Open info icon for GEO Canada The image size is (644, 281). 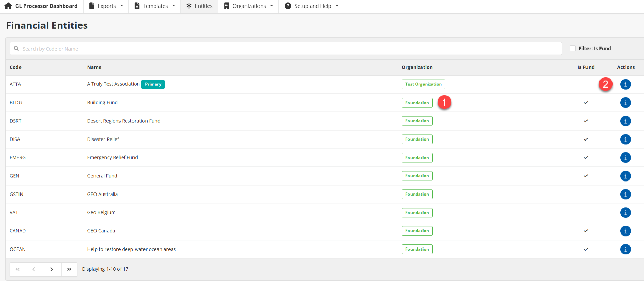pos(625,231)
